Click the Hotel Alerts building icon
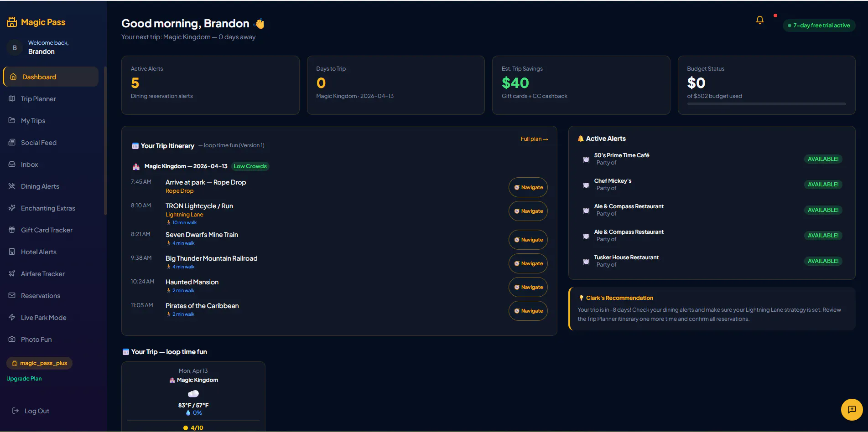Viewport: 868px width, 432px height. click(x=12, y=252)
